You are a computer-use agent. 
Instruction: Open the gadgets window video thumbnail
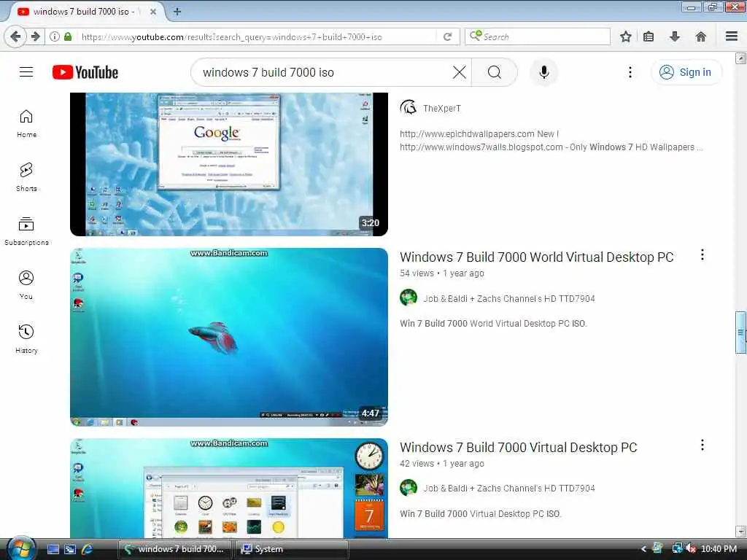coord(228,488)
